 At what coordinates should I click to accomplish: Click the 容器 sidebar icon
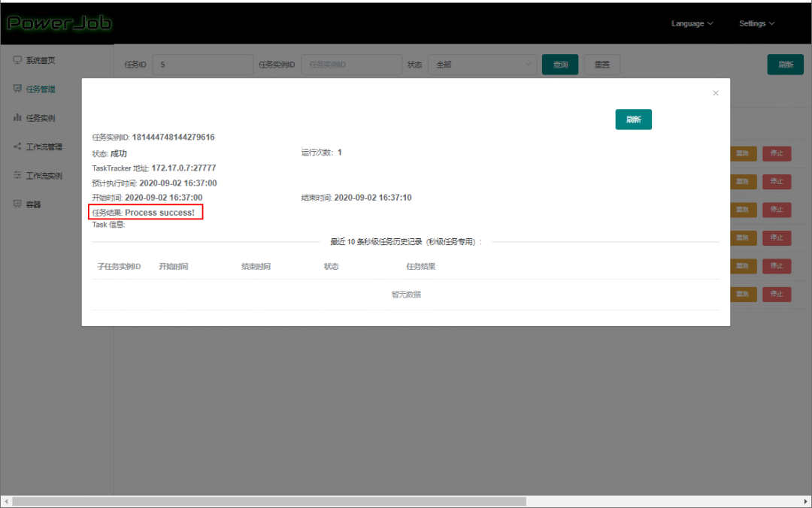(x=17, y=204)
